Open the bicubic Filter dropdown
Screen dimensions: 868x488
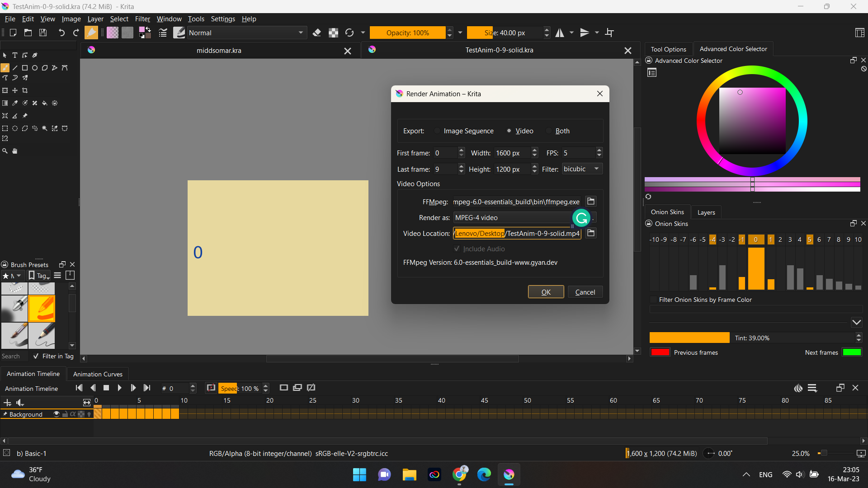[582, 169]
